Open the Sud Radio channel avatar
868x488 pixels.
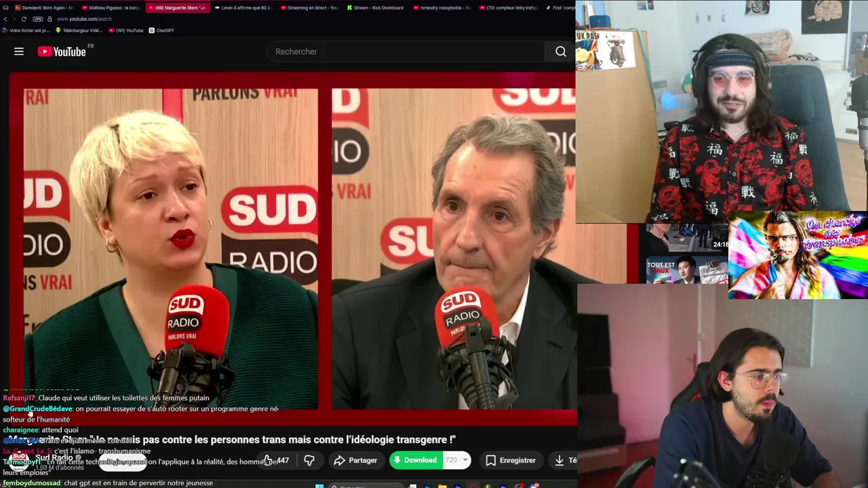18,460
